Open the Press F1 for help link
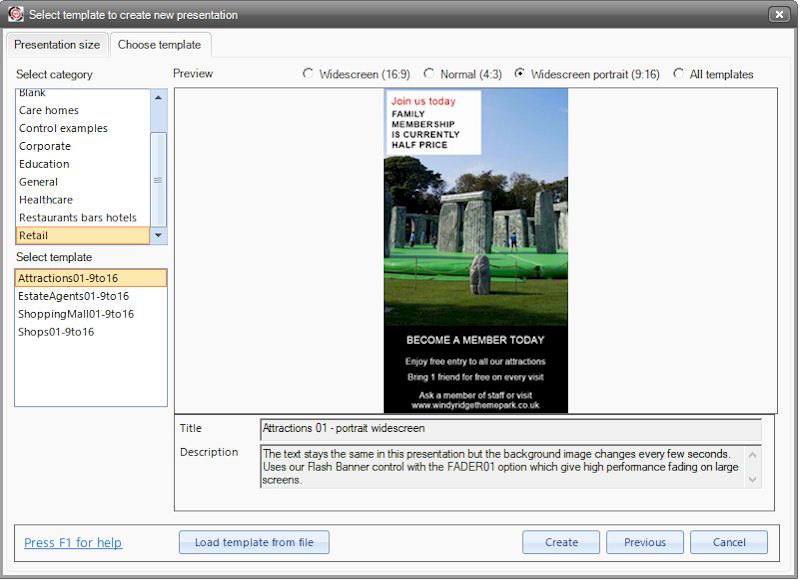Screen dimensions: 800x580 click(x=73, y=542)
